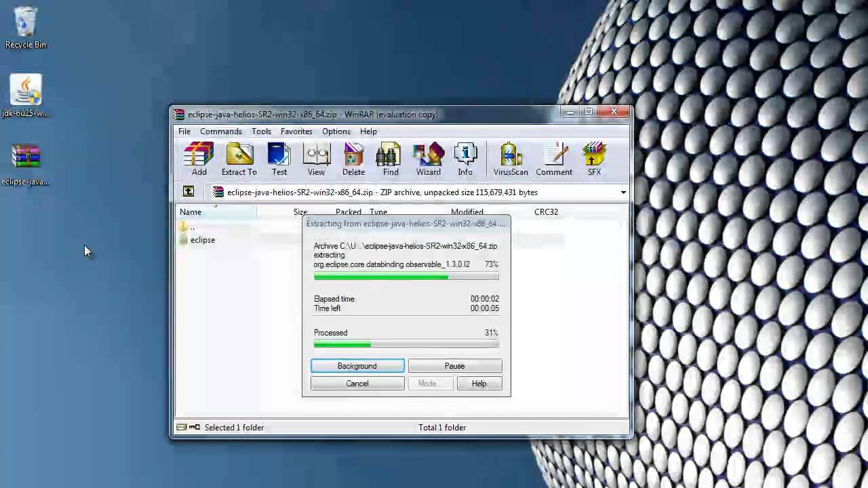Select the jdk-6u25 installer desktop icon
The image size is (868, 488).
coord(26,96)
